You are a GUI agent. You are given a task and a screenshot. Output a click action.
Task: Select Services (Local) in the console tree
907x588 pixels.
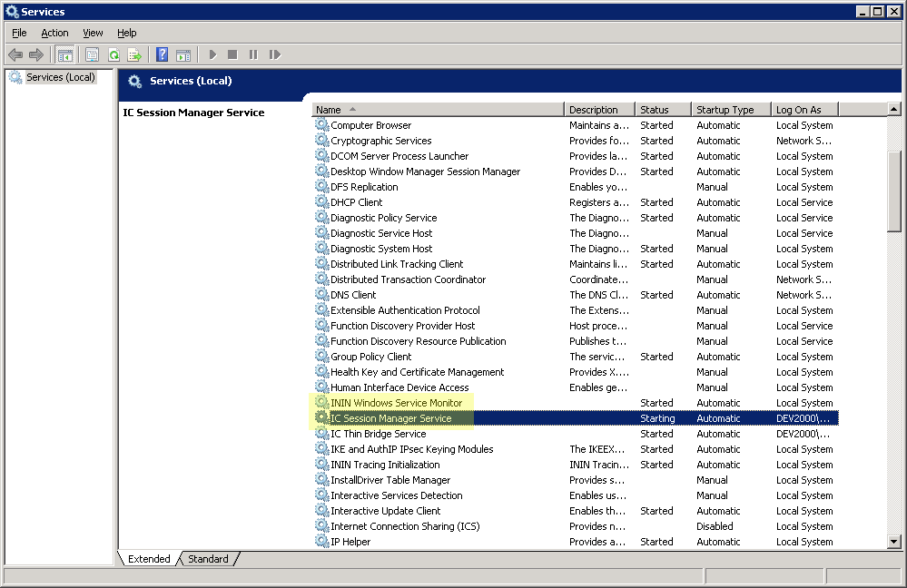pos(60,78)
